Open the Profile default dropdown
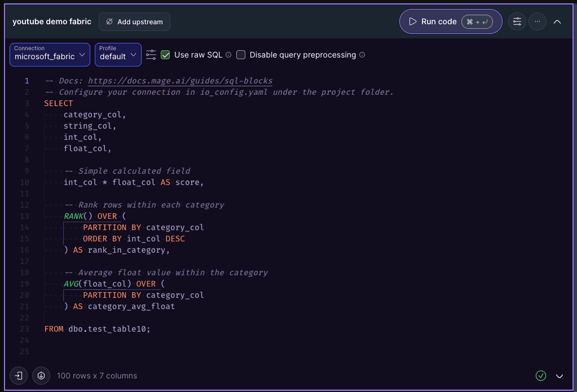This screenshot has width=577, height=392. tap(118, 55)
